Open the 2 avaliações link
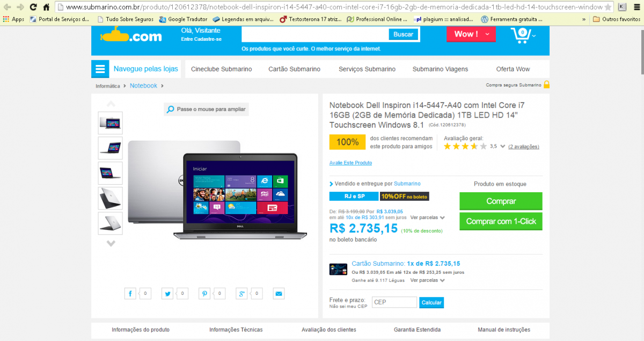644x341 pixels. pos(524,147)
